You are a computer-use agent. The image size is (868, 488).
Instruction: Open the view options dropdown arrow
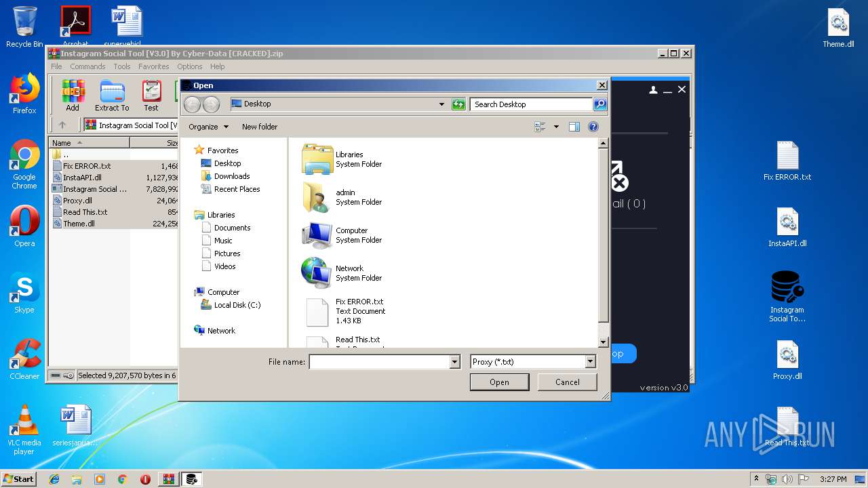point(556,127)
